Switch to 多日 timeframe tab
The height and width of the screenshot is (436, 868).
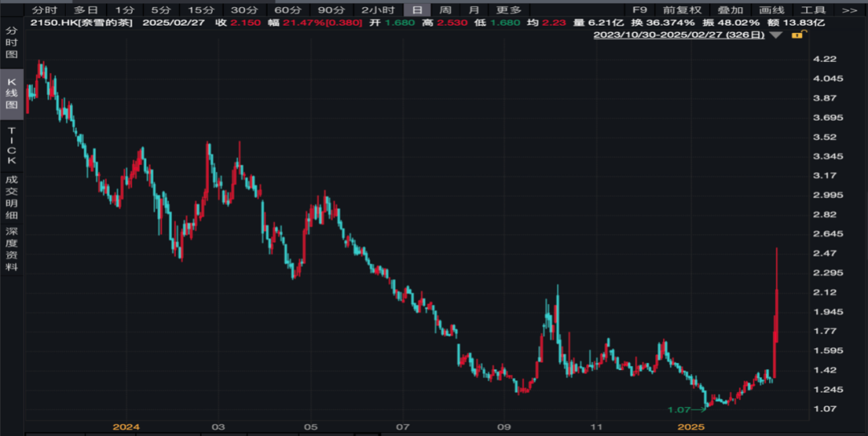pyautogui.click(x=86, y=10)
